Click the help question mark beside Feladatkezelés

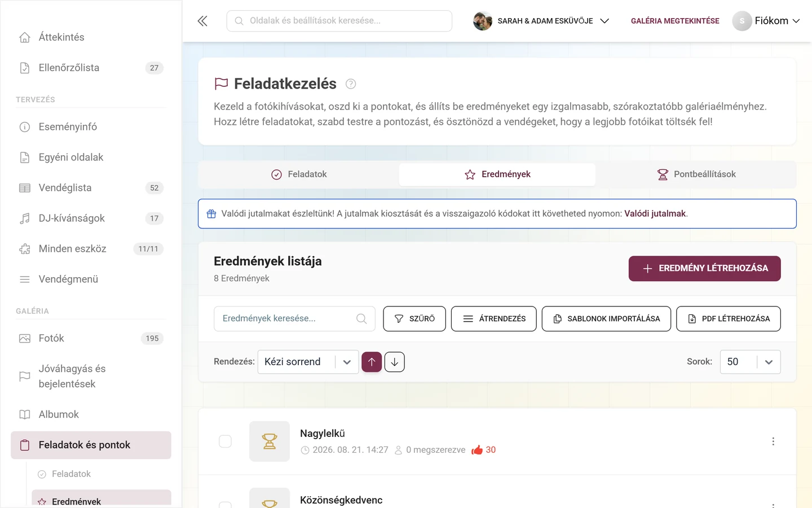click(x=351, y=84)
